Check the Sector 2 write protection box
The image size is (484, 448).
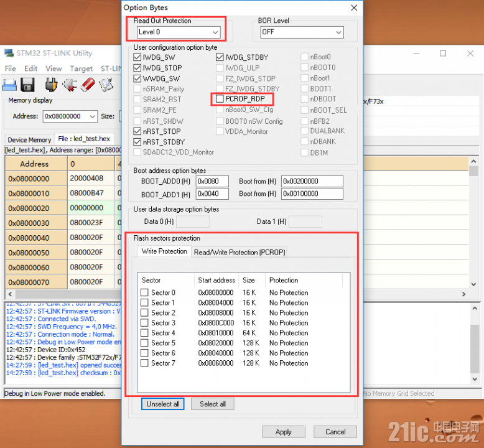[x=144, y=313]
